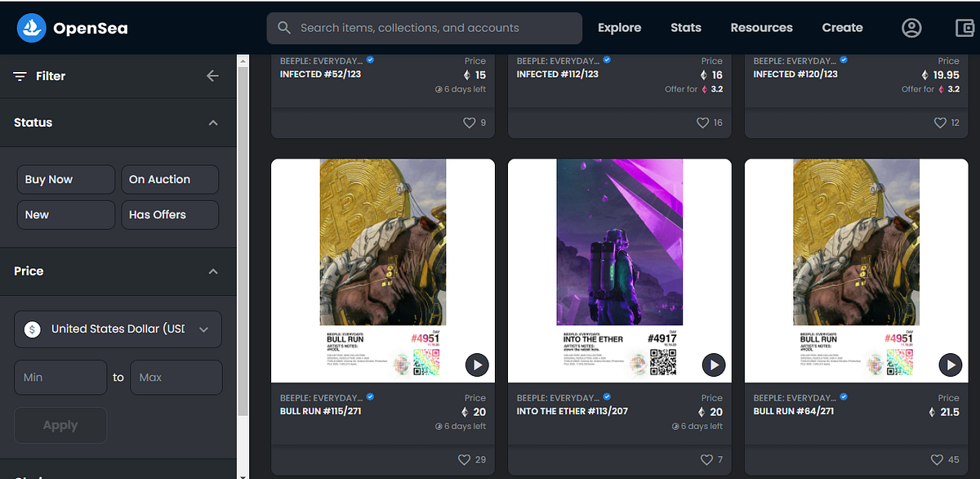Viewport: 980px width, 479px height.
Task: Play the BULL RUN #64/271 video
Action: pyautogui.click(x=951, y=365)
